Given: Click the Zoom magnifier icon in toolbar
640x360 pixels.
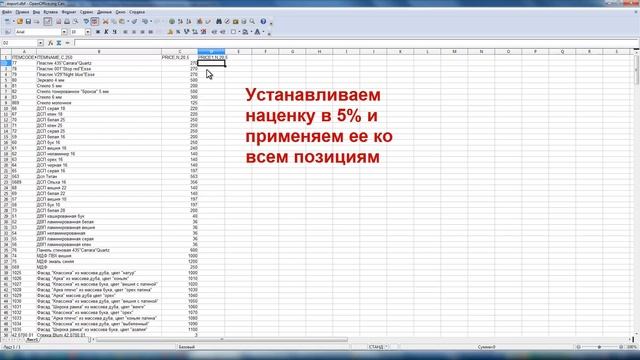Looking at the screenshot, I should click(252, 21).
